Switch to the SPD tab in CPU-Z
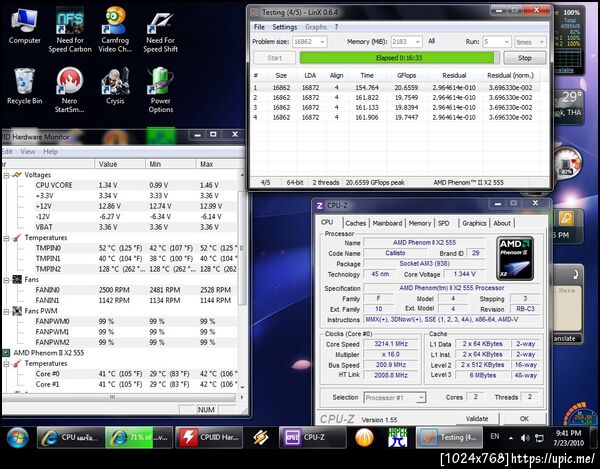 443,223
